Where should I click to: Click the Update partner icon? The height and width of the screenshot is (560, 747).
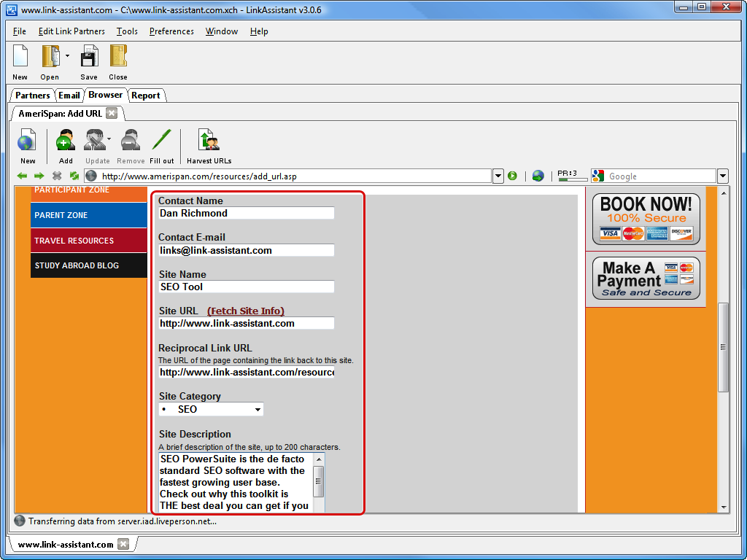pos(95,141)
